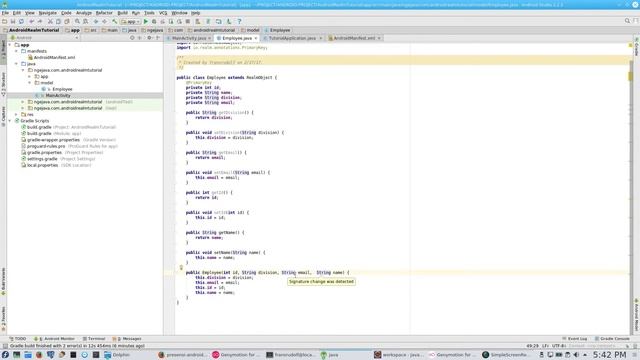Switch to the AndroidManifest.xml editor tab
The width and height of the screenshot is (640, 360).
pyautogui.click(x=354, y=38)
